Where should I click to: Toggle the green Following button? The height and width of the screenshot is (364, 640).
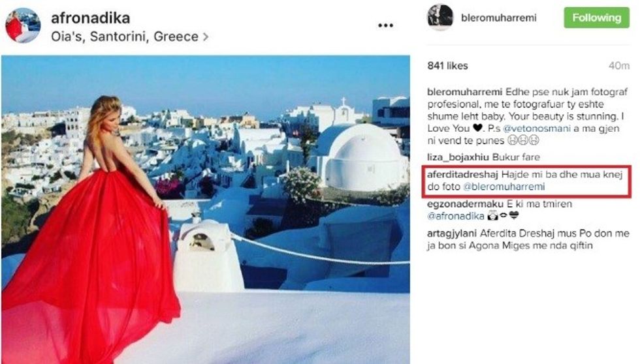coord(596,18)
